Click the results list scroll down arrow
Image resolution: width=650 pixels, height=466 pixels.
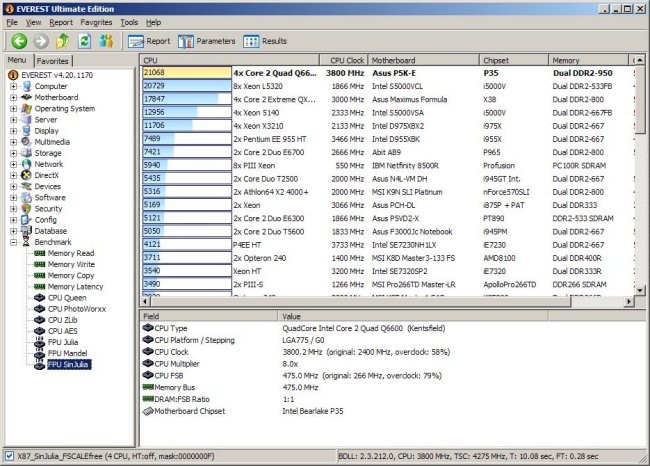tap(640, 290)
